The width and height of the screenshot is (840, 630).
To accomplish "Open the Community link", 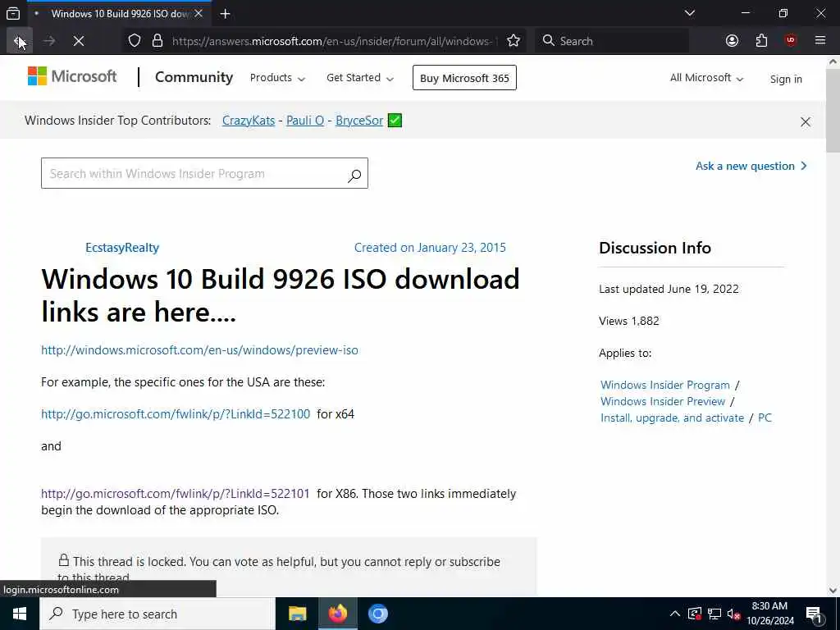I will (194, 77).
